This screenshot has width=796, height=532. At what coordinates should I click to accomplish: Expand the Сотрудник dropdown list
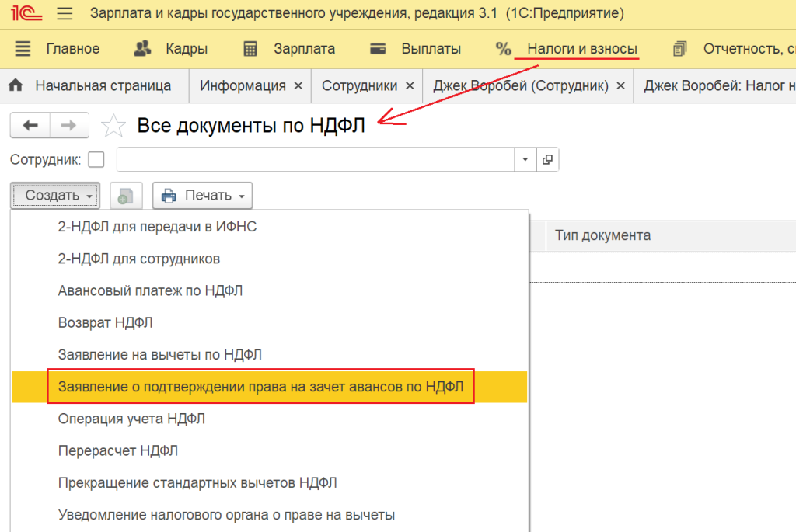point(525,160)
